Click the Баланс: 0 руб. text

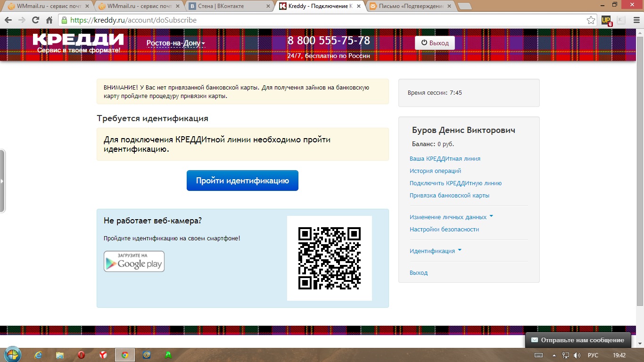(433, 144)
